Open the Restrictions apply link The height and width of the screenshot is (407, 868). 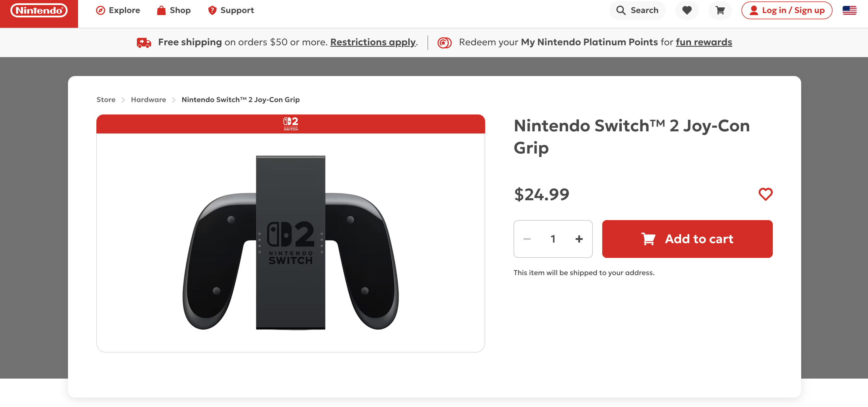[373, 42]
